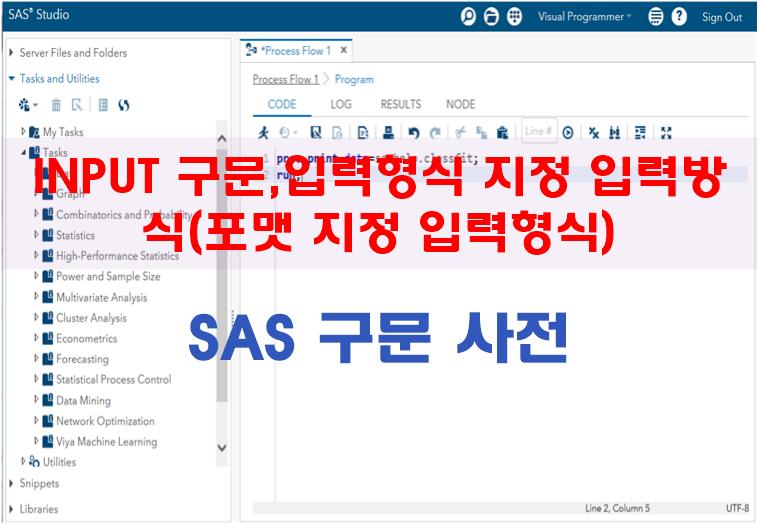The width and height of the screenshot is (758, 524).
Task: Expand the Snippets section
Action: click(x=11, y=483)
